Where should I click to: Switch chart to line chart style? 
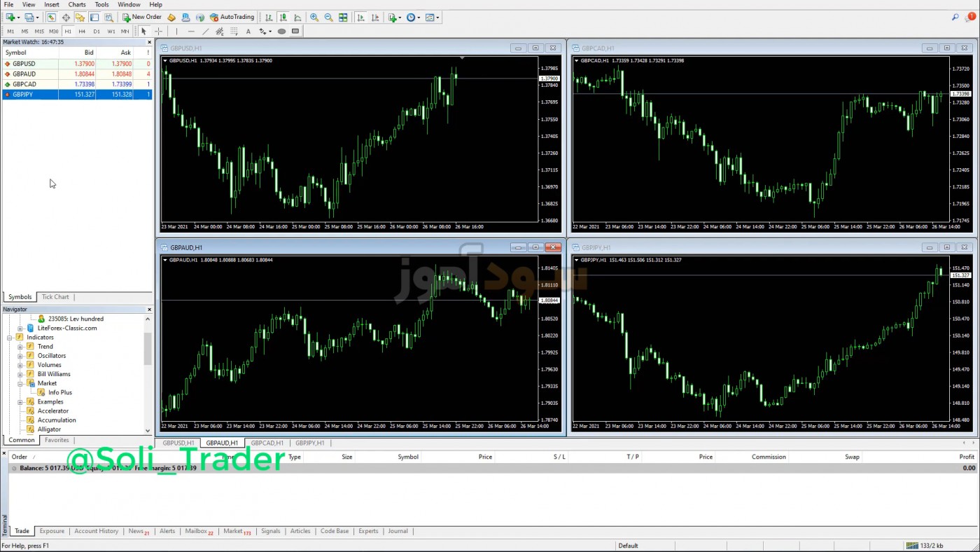298,17
